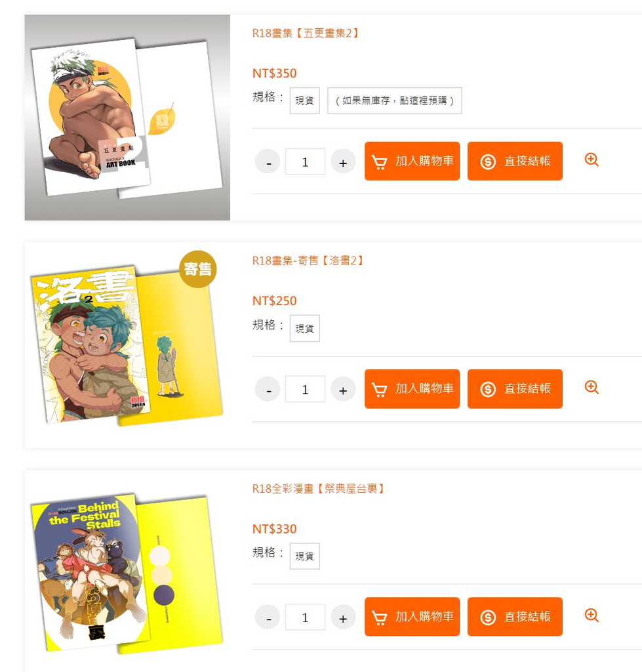Add 祭典屋台裏 to shopping cart
642x672 pixels.
click(412, 617)
